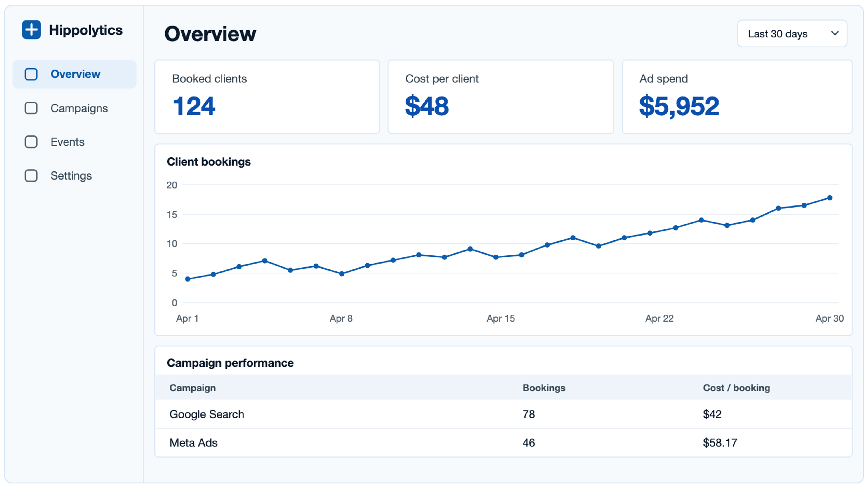Click the $42 cost cell
The image size is (868, 488).
[712, 414]
